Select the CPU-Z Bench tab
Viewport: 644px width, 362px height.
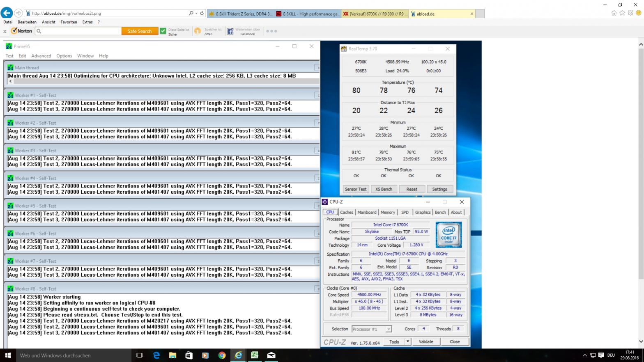pos(440,212)
